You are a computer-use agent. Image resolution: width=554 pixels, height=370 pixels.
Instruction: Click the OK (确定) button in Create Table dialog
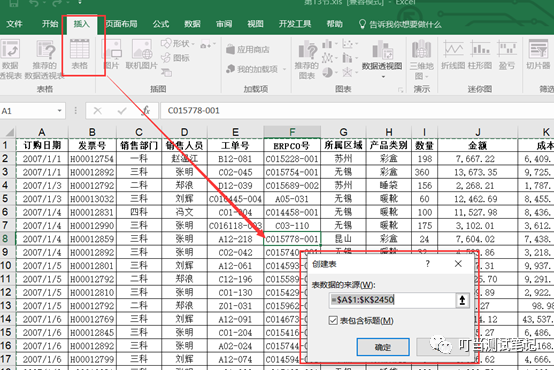click(x=383, y=347)
